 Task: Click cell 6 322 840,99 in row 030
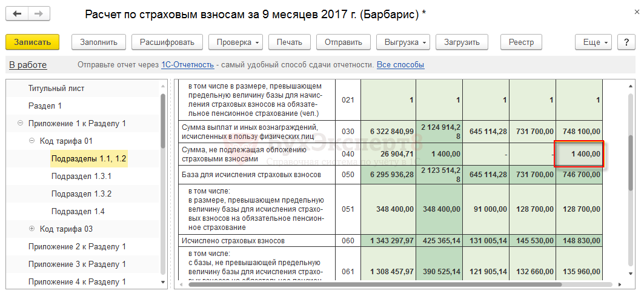coord(388,131)
